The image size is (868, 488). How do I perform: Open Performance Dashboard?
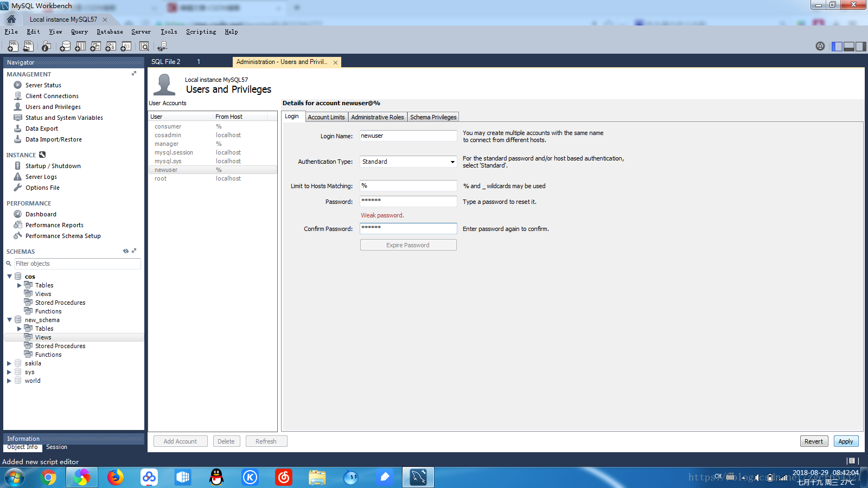[x=41, y=214]
